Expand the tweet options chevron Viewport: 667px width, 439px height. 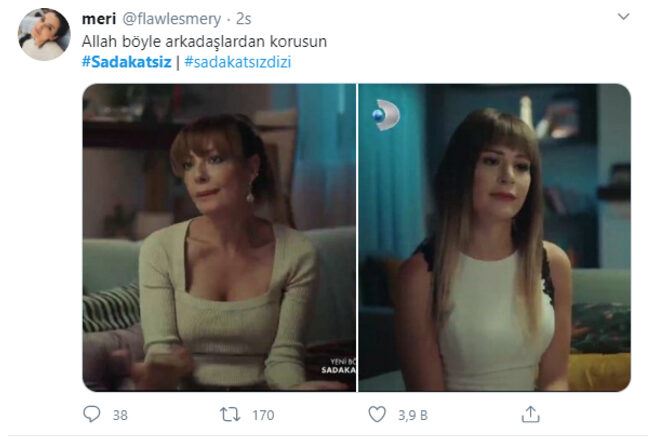[x=623, y=17]
